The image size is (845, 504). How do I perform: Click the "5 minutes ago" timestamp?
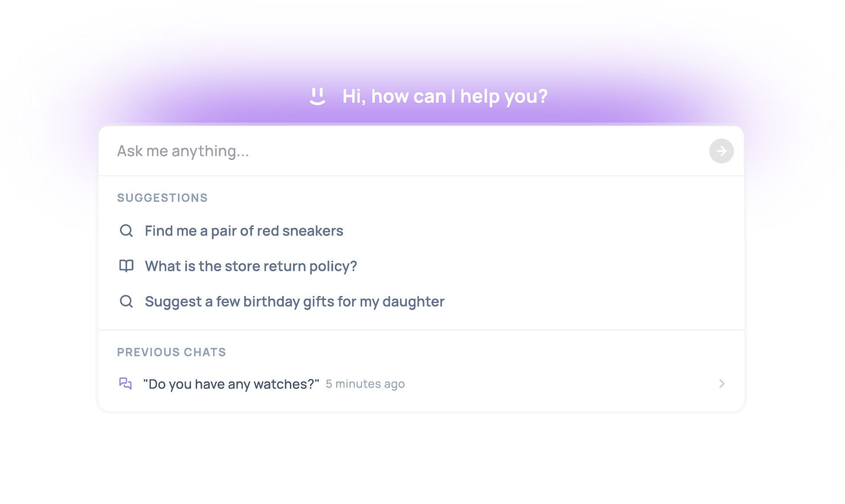click(365, 384)
